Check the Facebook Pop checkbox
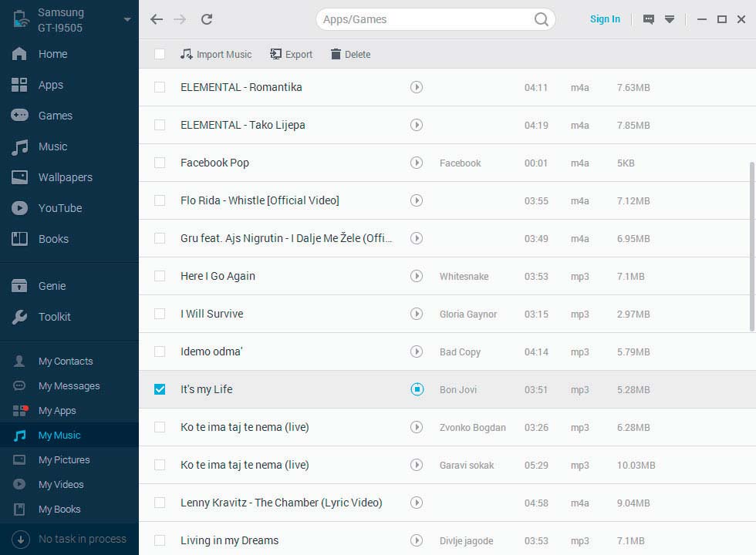The width and height of the screenshot is (756, 555). [x=160, y=163]
